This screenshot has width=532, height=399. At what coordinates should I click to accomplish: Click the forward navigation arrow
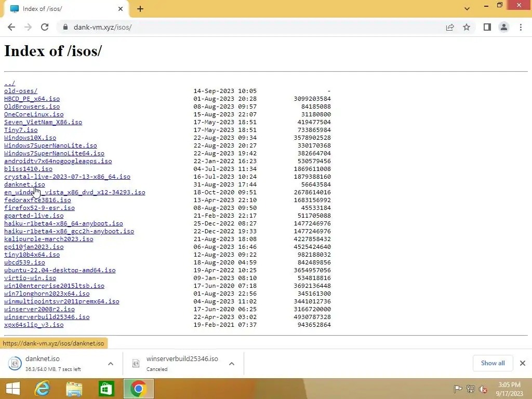(x=28, y=27)
